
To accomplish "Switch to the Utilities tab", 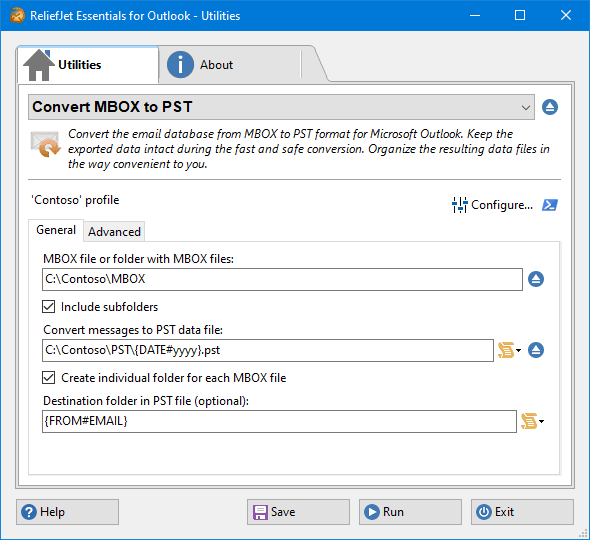I will point(88,65).
